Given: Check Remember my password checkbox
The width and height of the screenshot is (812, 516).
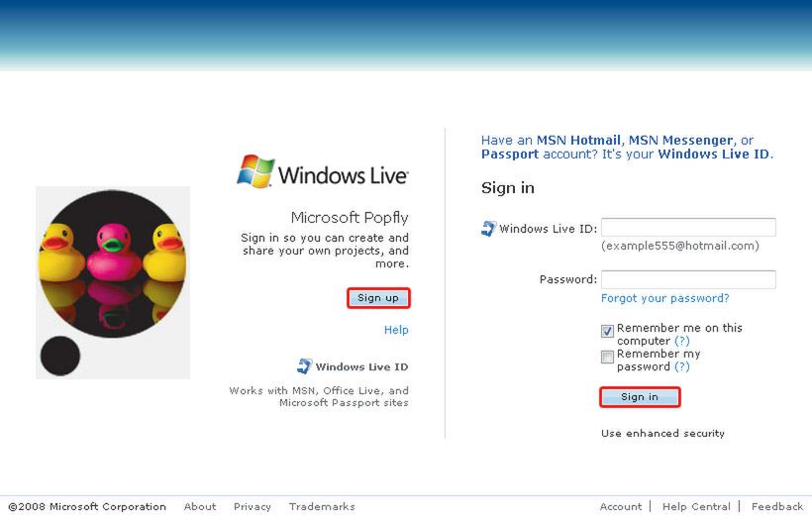Looking at the screenshot, I should [607, 357].
